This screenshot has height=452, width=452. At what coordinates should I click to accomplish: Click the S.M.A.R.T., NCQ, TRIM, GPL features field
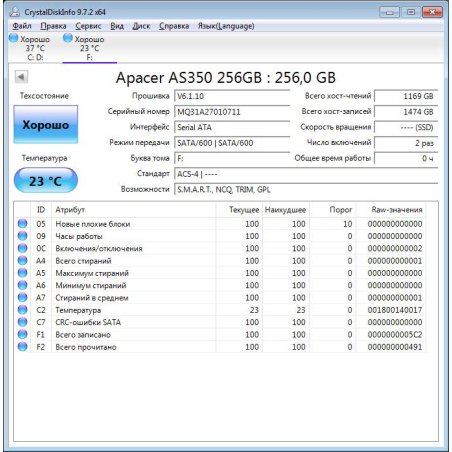[306, 189]
